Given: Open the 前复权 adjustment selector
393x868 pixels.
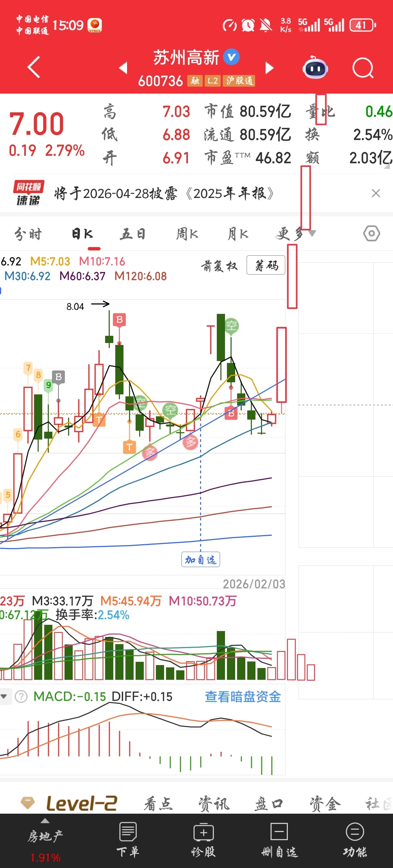Looking at the screenshot, I should [219, 265].
